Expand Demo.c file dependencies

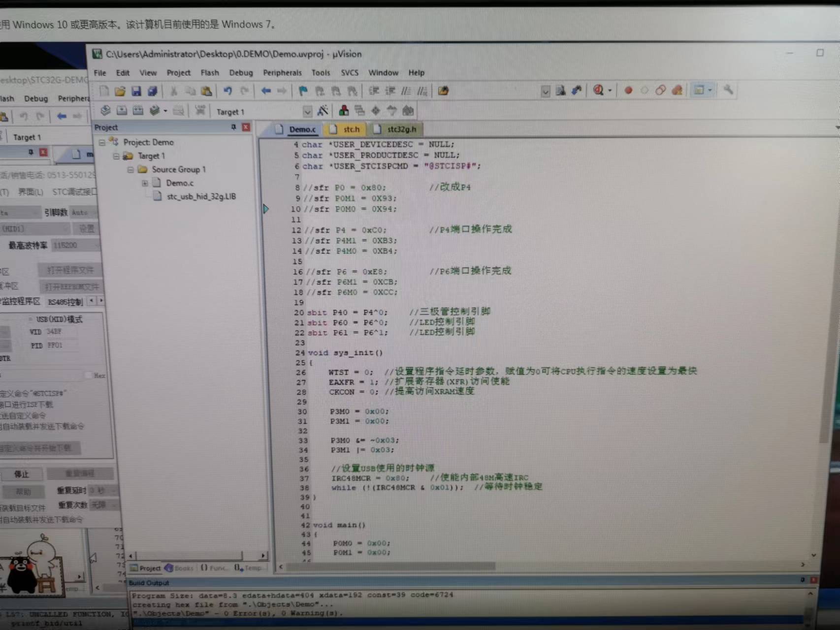(x=145, y=183)
